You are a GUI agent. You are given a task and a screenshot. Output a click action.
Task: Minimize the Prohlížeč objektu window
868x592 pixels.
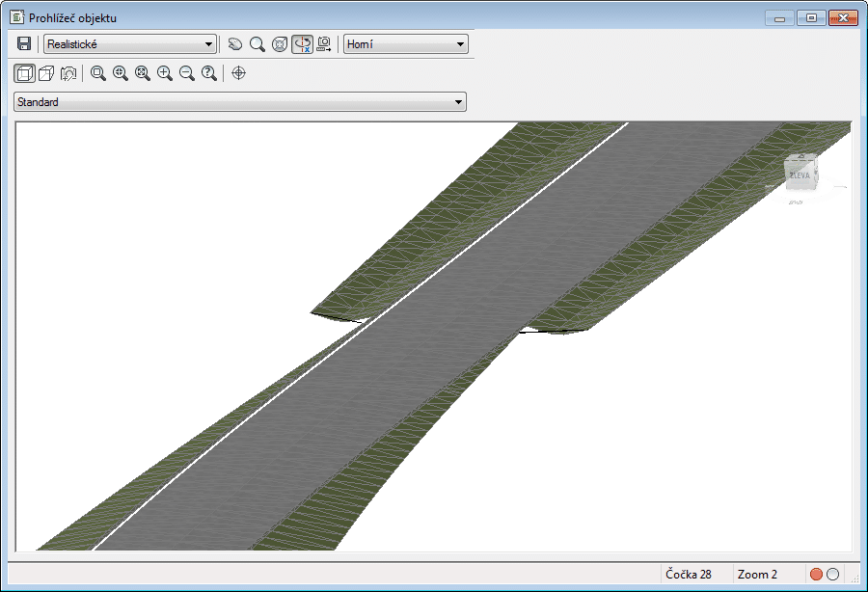click(780, 18)
